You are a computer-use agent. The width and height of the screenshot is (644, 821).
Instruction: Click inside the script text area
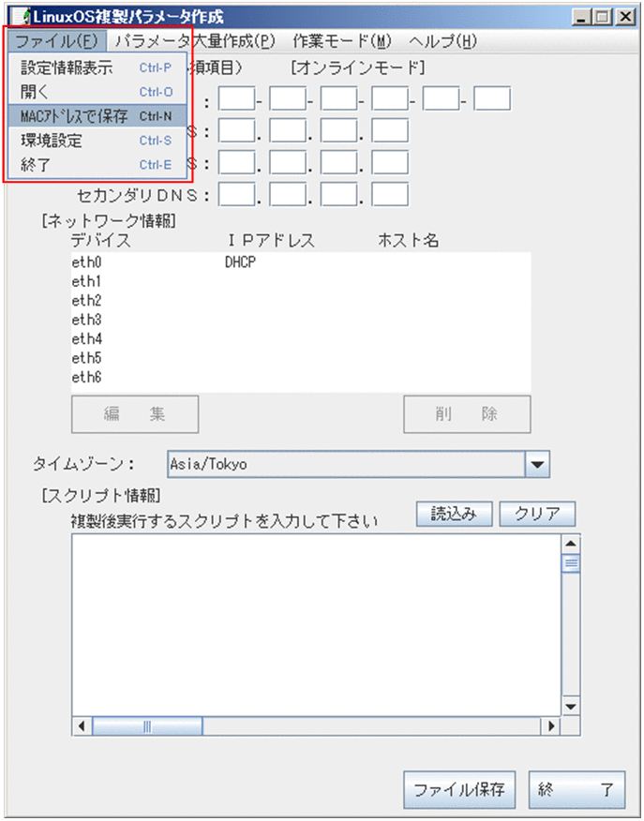[x=316, y=625]
